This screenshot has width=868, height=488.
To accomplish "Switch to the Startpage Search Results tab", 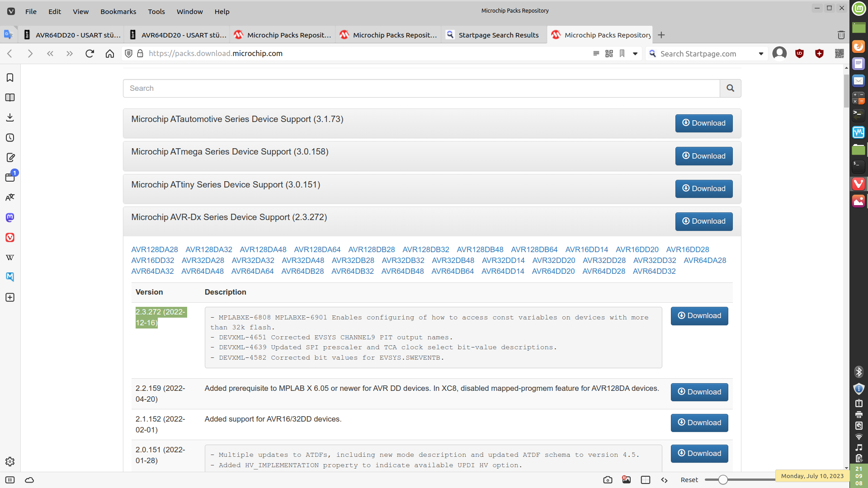I will pyautogui.click(x=494, y=35).
